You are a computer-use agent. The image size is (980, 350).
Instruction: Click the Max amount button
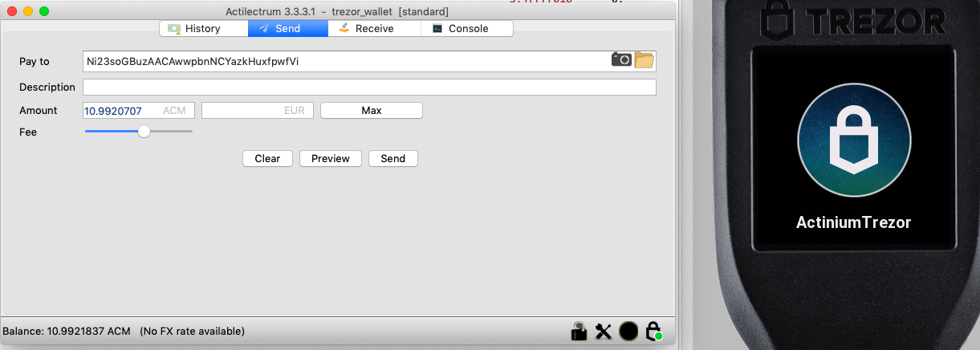click(372, 110)
